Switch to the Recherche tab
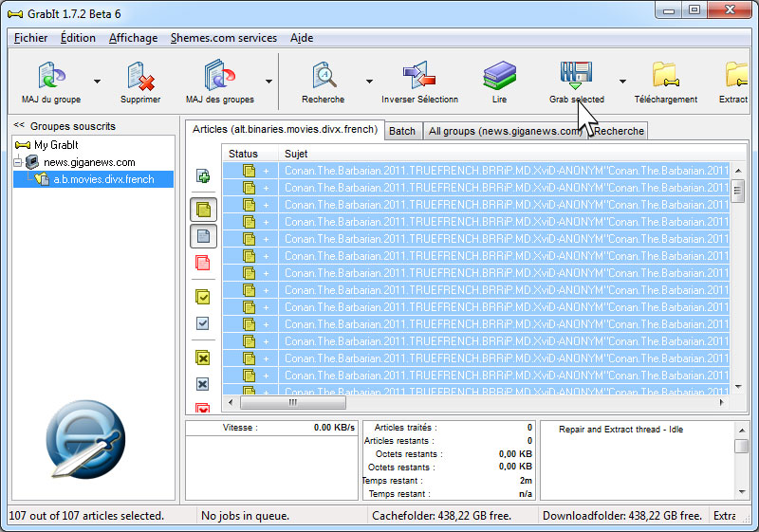 619,131
